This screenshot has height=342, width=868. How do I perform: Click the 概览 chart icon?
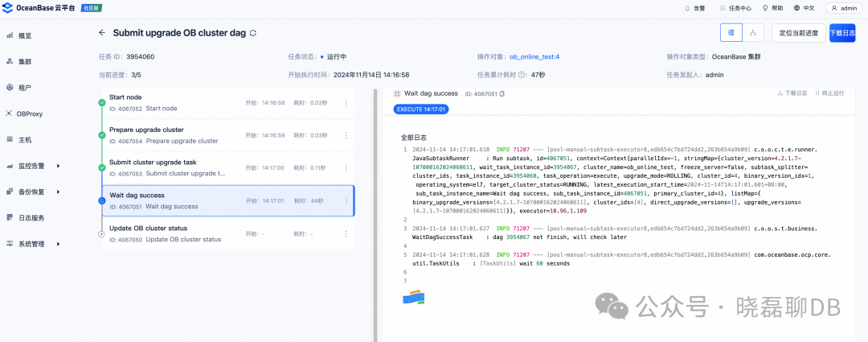tap(10, 35)
